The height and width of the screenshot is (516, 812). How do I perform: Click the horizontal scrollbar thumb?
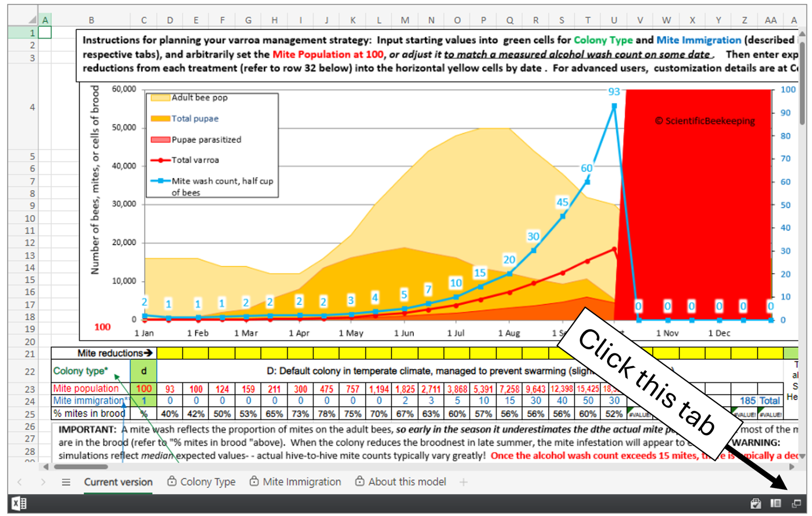pyautogui.click(x=81, y=467)
